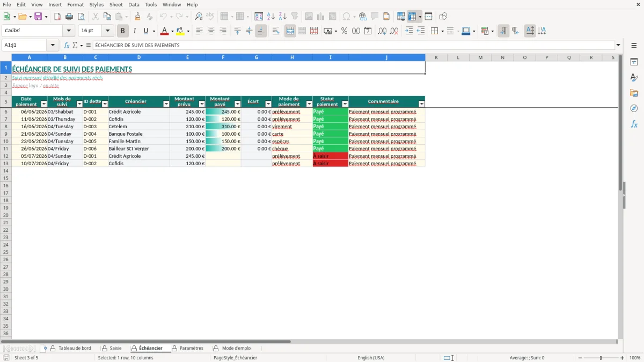Open the Data menu

134,4
